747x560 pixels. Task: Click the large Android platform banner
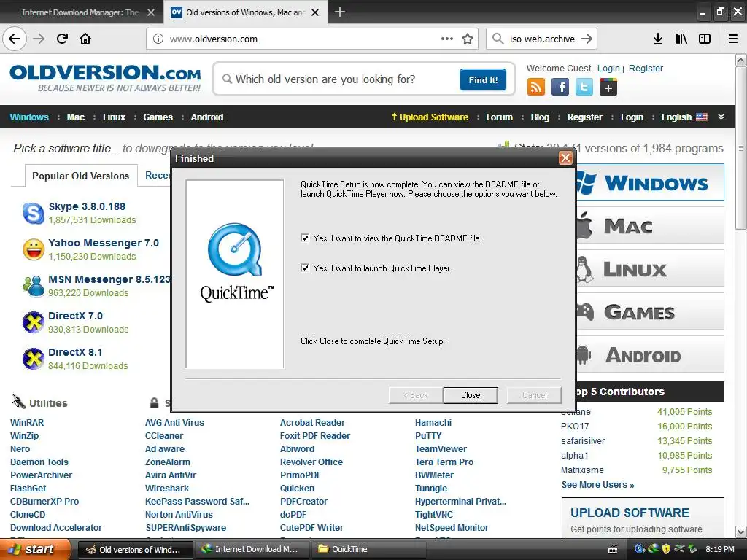point(650,355)
